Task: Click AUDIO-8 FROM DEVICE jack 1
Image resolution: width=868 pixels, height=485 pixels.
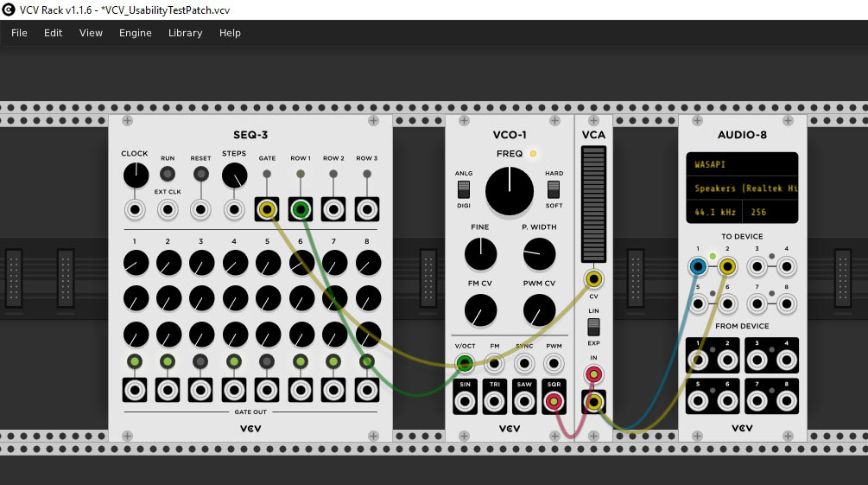Action: (698, 361)
